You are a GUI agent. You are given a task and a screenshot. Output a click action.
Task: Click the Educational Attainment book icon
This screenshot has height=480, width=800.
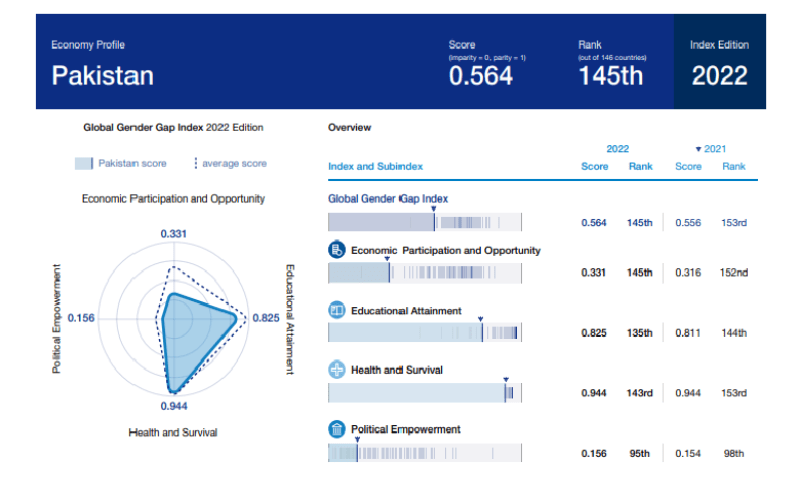pos(336,310)
